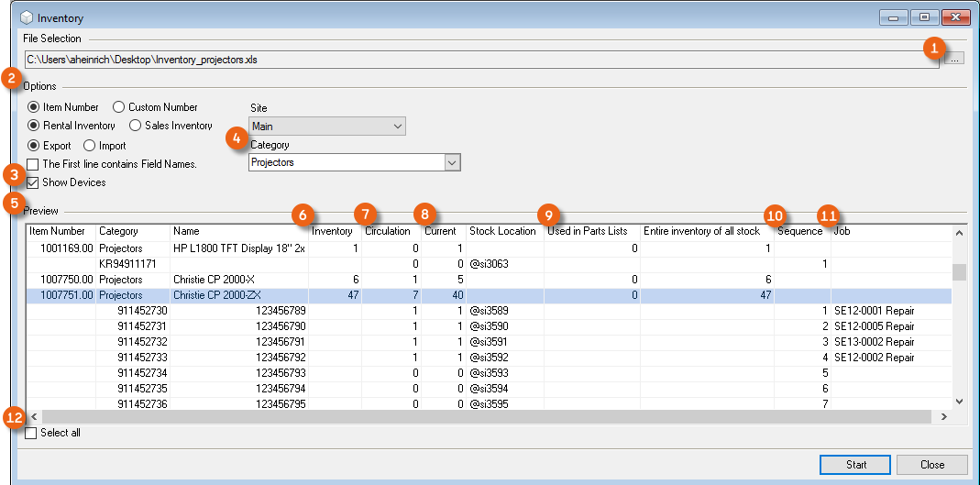980x485 pixels.
Task: Click the Inventory window title icon
Action: [x=25, y=17]
